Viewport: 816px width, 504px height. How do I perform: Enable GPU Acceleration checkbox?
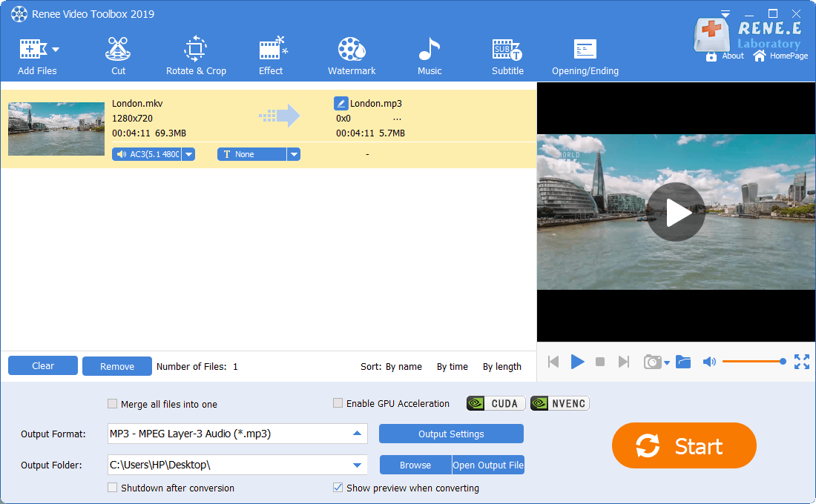tap(338, 403)
